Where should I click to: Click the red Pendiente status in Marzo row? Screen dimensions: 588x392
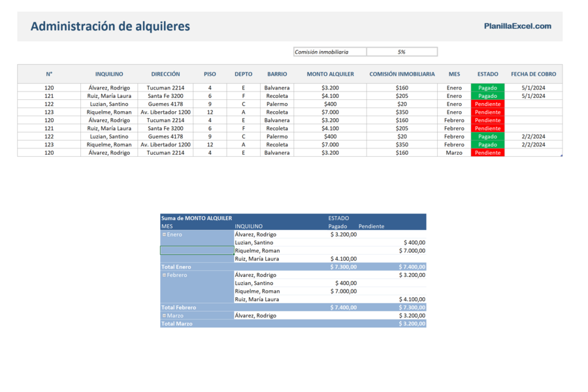pos(487,153)
